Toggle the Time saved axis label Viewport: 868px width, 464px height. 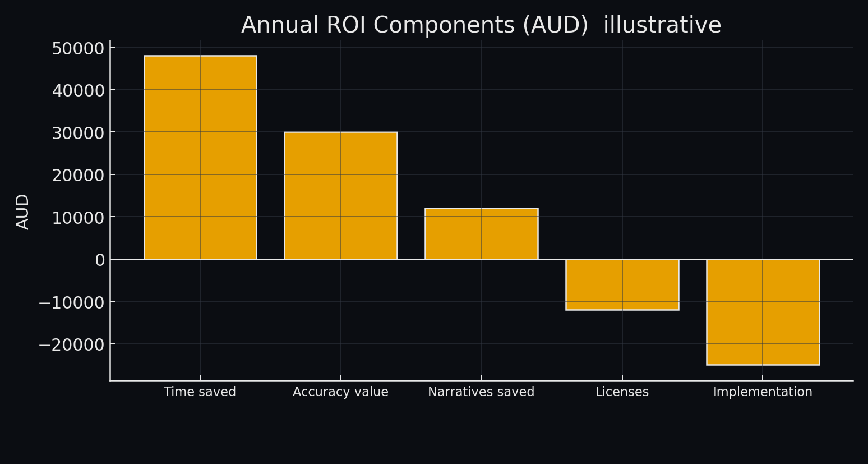tap(200, 392)
